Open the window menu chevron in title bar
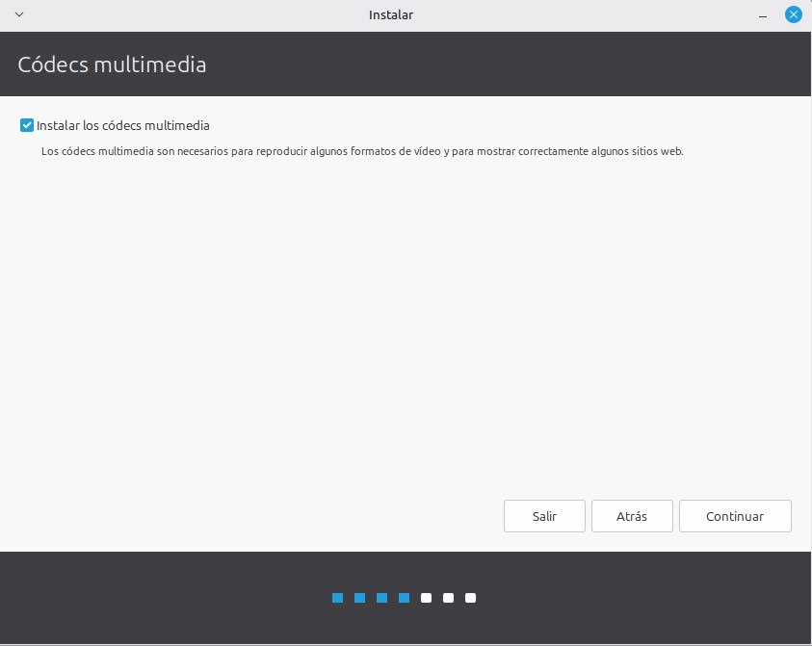This screenshot has height=646, width=812. click(x=19, y=14)
